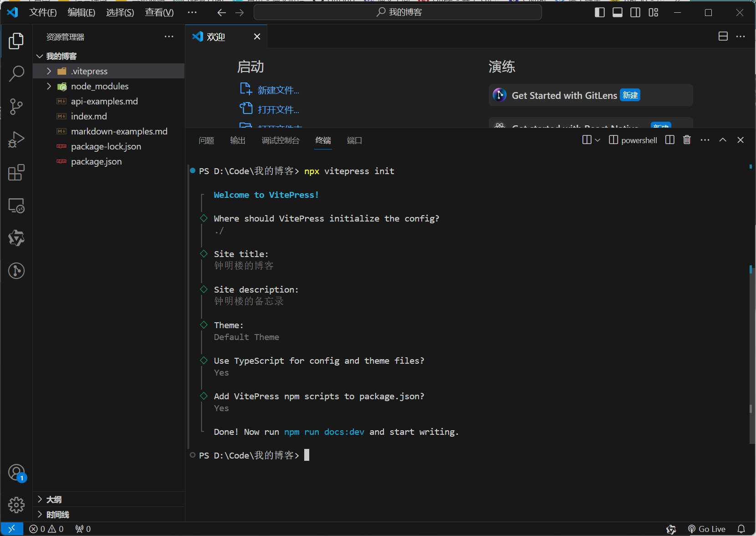Open the Manage gear settings menu
Viewport: 756px width, 536px height.
click(16, 505)
